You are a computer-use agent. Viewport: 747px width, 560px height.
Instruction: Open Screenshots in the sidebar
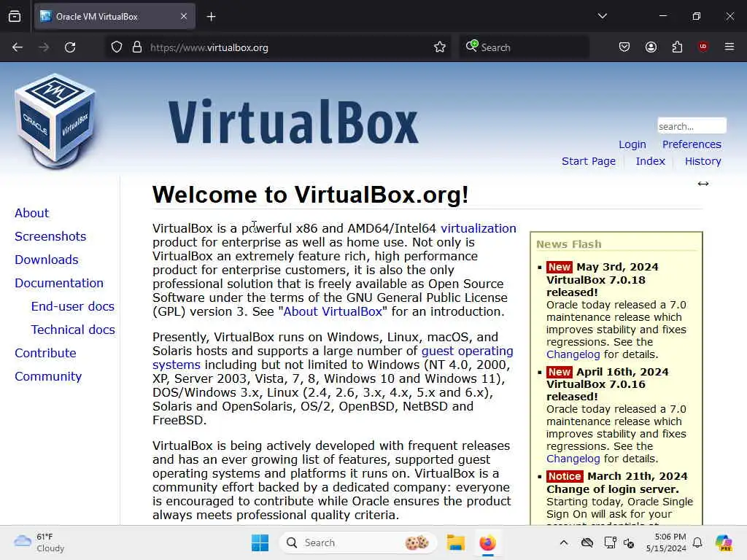[50, 237]
